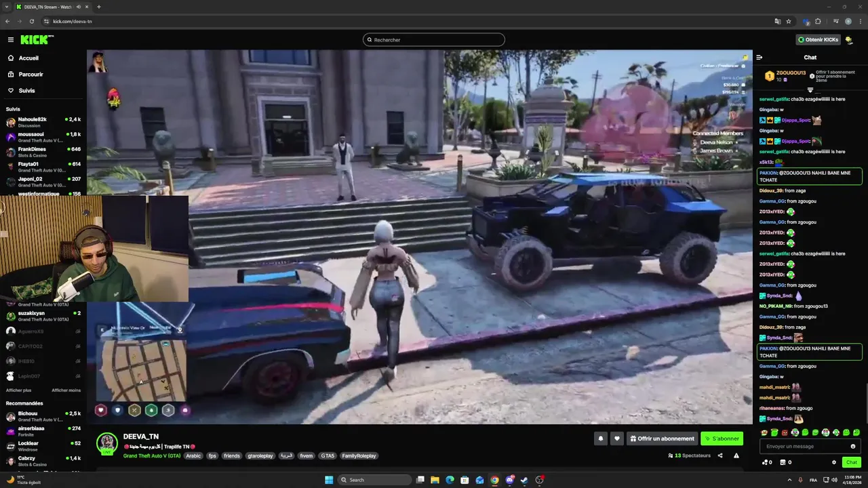Click the Windows Start button

point(329,480)
